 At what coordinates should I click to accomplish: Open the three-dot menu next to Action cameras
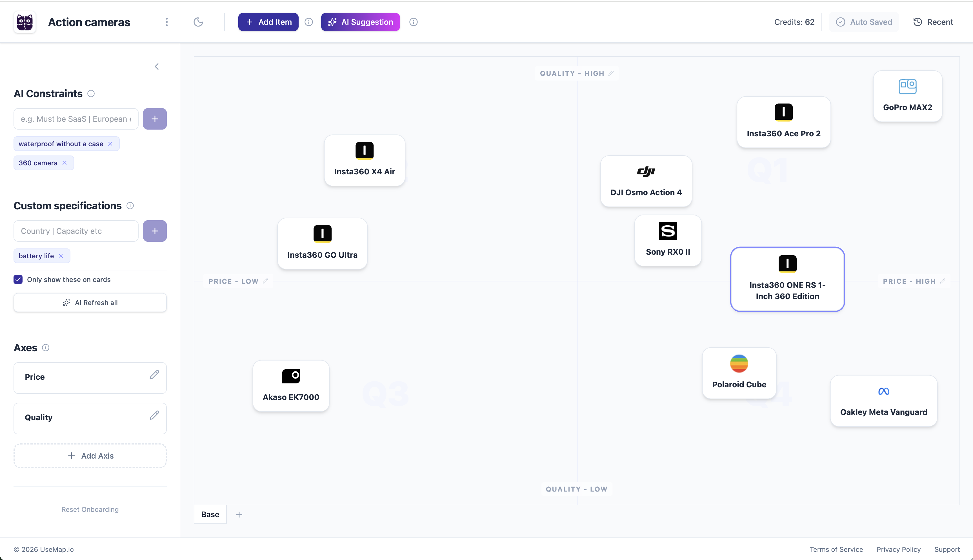coord(166,22)
